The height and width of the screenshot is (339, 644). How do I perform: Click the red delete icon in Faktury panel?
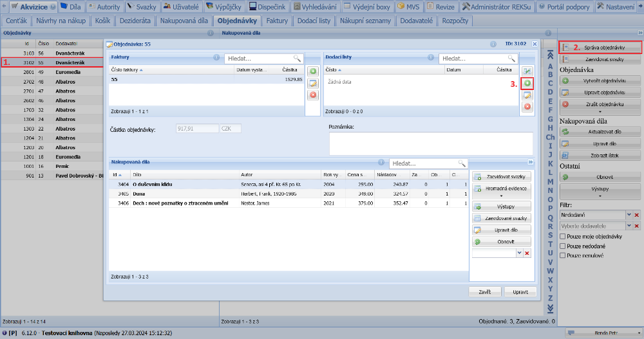pyautogui.click(x=313, y=95)
